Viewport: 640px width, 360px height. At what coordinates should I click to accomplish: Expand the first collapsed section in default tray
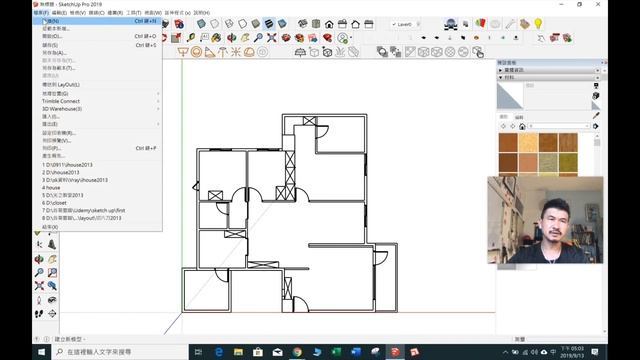click(500, 70)
